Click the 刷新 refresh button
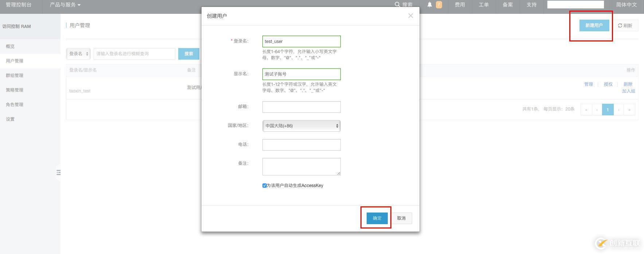Viewport: 644px width, 254px height. 625,25
